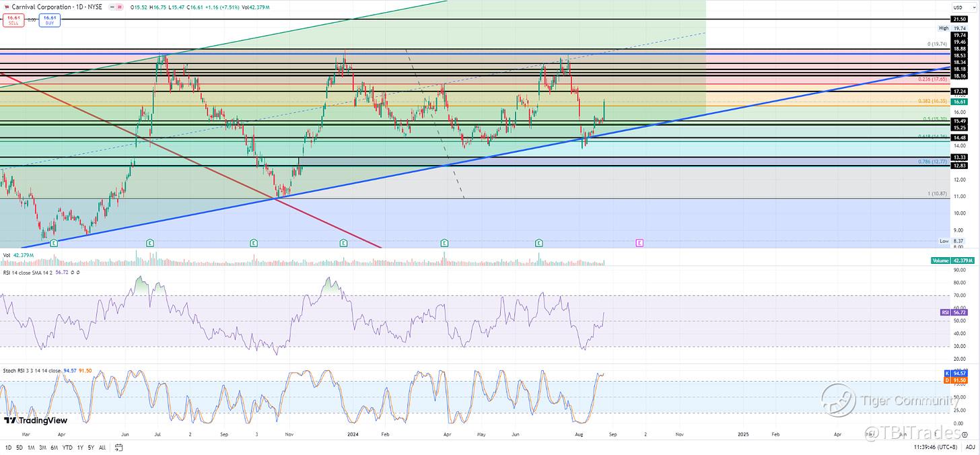Click the purple upcoming earnings E marker

pos(639,242)
